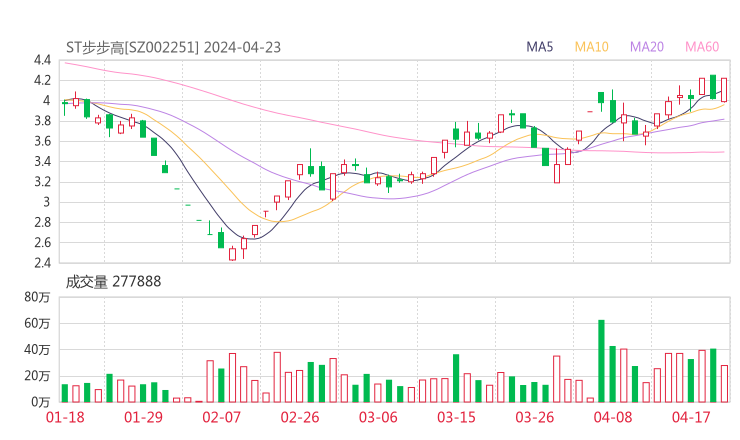The height and width of the screenshot is (440, 740).
Task: Click the 3.4 price axis value
Action: [42, 161]
